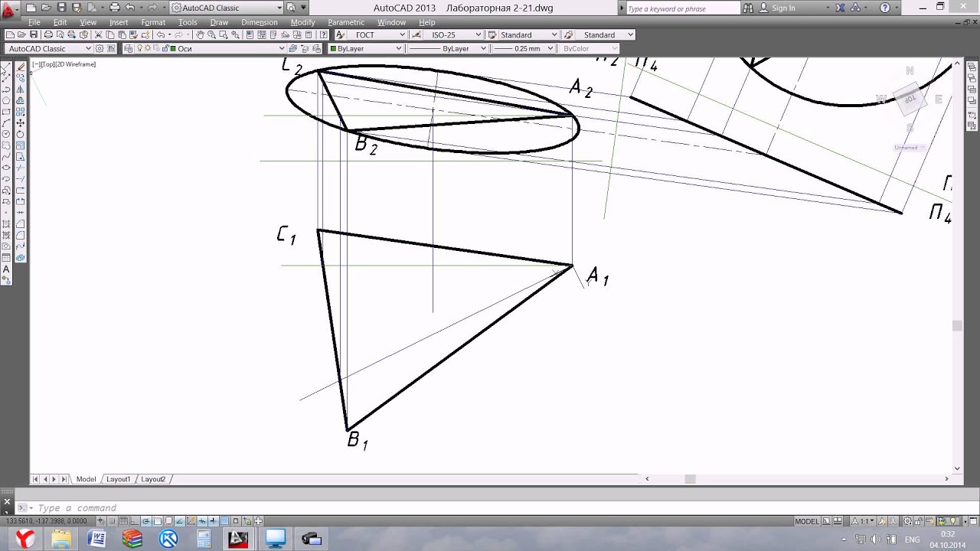Select the Spline draw tool
The width and height of the screenshot is (980, 551).
(x=6, y=156)
